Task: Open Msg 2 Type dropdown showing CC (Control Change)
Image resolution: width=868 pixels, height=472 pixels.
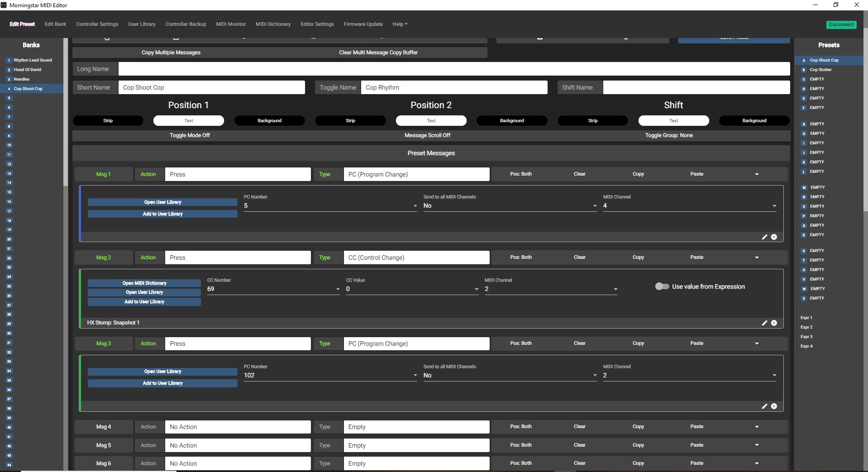Action: [416, 257]
